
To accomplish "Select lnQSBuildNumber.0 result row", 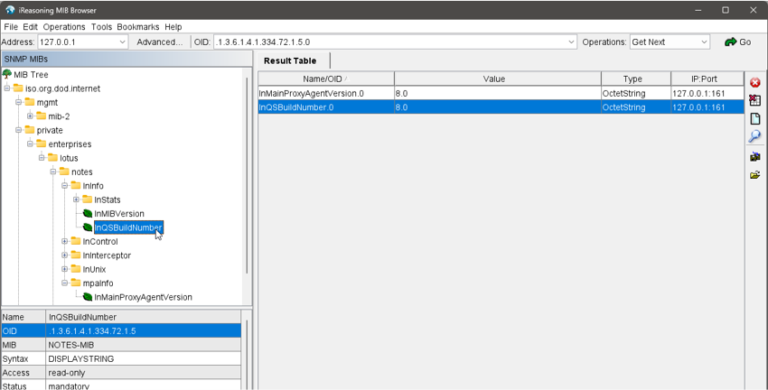I will (501, 107).
